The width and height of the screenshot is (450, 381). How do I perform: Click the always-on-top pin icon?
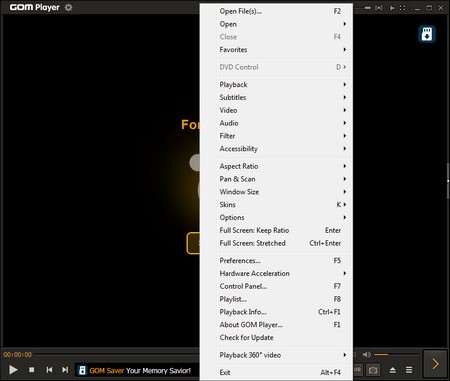coord(392,8)
